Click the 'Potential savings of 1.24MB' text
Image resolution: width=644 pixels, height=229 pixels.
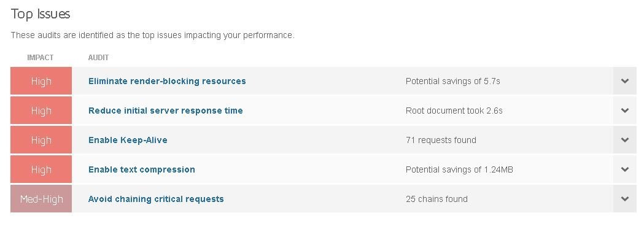[459, 170]
